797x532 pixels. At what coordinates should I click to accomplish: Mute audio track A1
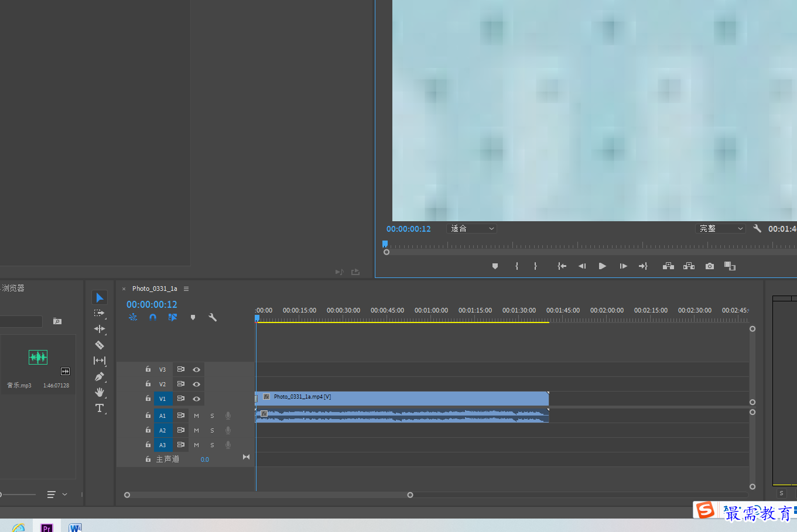[197, 416]
